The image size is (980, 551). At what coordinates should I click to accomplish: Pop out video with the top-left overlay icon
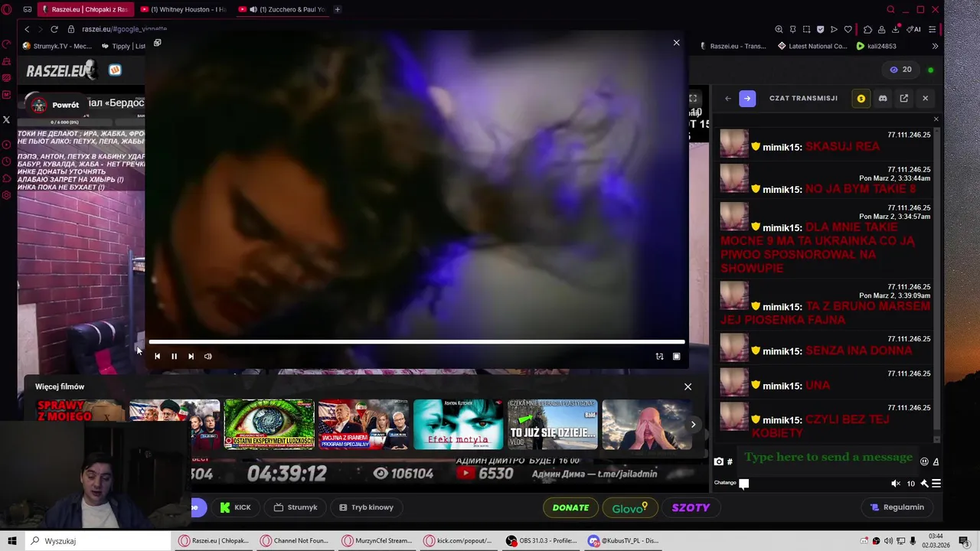[157, 43]
